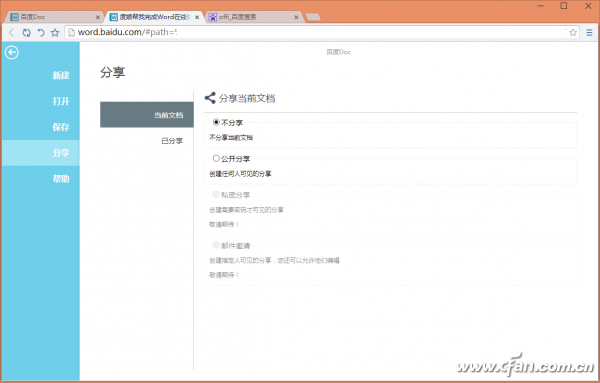Select the 不分享 radio button
Viewport: 600px width, 383px height.
tap(216, 122)
